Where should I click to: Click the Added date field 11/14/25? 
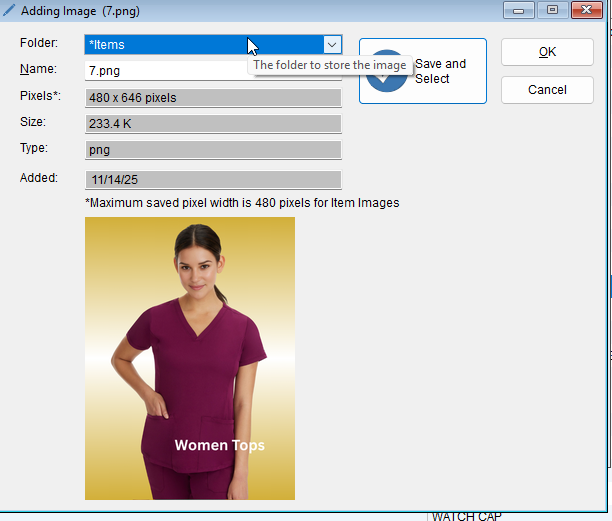tap(212, 180)
